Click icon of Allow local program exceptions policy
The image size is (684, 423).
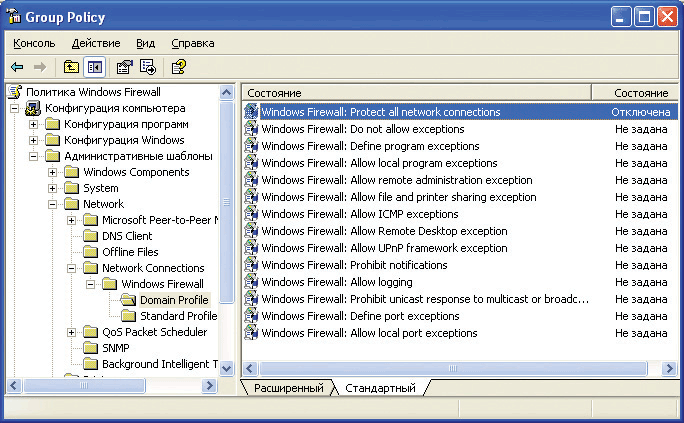click(x=251, y=163)
